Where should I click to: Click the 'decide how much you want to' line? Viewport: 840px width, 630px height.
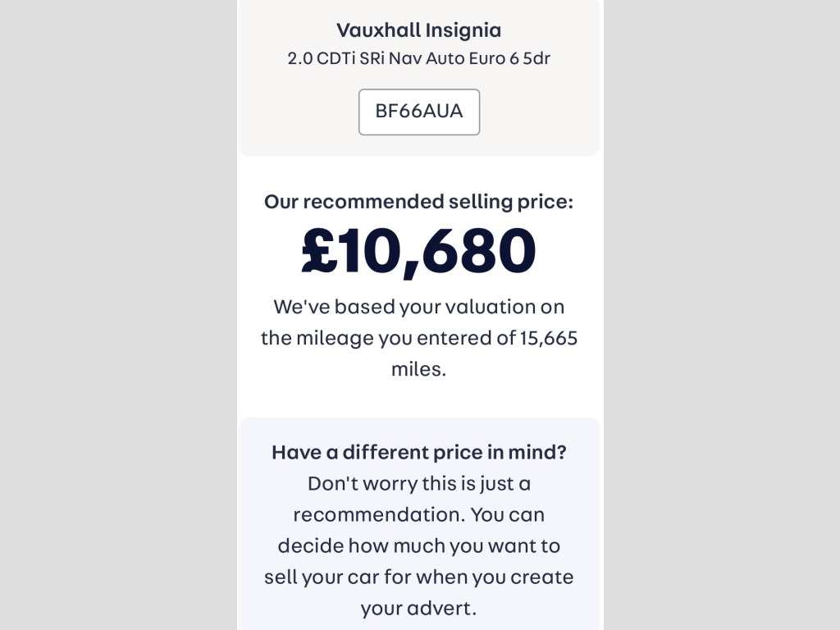[418, 546]
